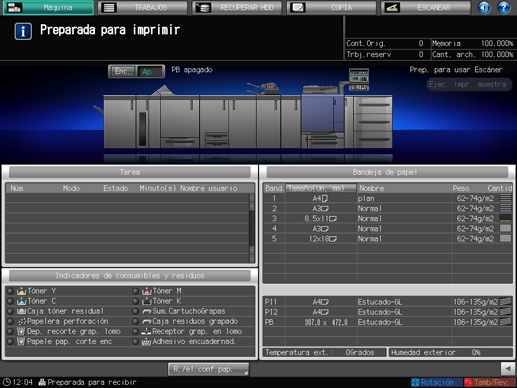Toggle the Enc. power switch on

[x=122, y=71]
